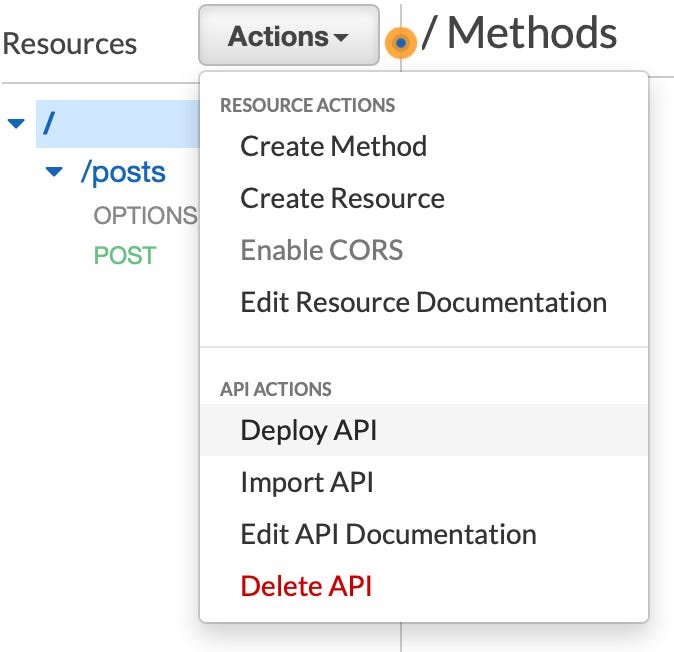674x652 pixels.
Task: Open the OPTIONS method under /posts
Action: pos(144,216)
